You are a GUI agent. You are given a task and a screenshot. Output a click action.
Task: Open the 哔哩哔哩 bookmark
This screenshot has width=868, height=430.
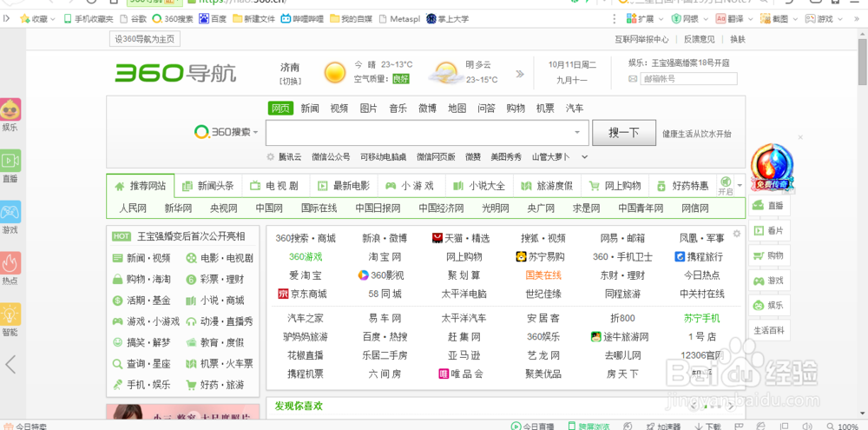(x=302, y=19)
